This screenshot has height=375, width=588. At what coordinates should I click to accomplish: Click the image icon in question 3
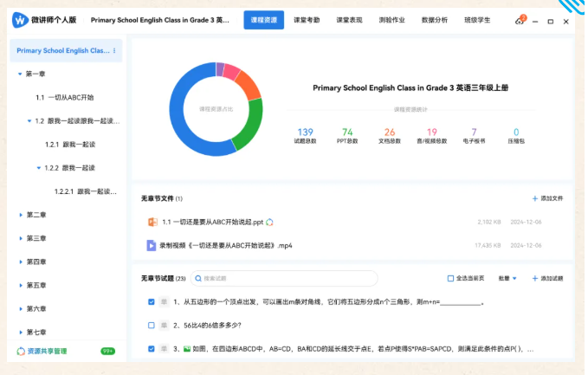click(x=186, y=349)
